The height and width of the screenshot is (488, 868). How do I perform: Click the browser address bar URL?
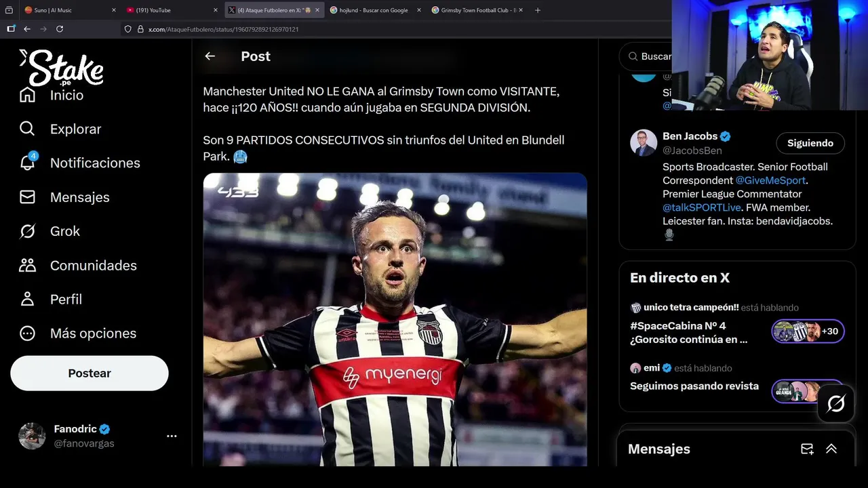point(223,29)
